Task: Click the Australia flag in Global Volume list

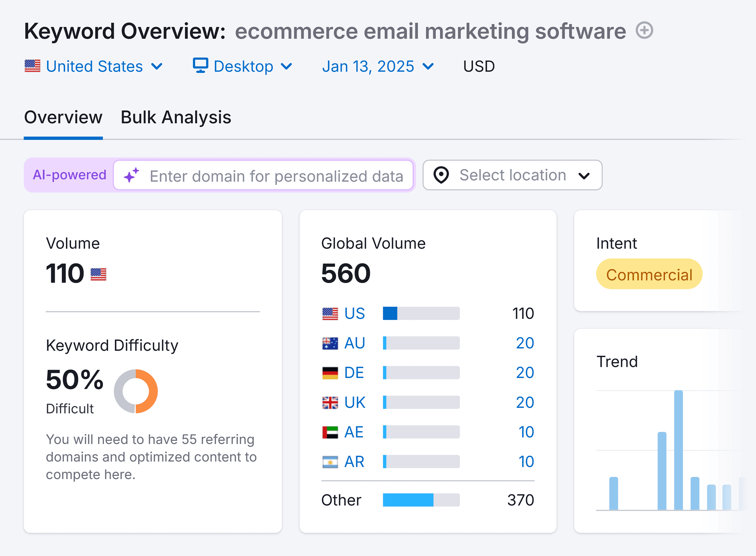Action: (x=330, y=343)
